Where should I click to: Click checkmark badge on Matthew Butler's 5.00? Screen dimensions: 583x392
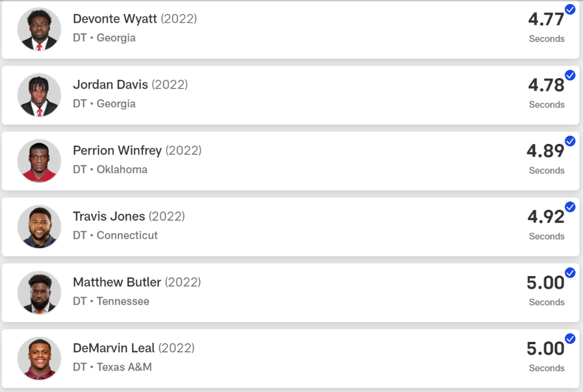570,273
